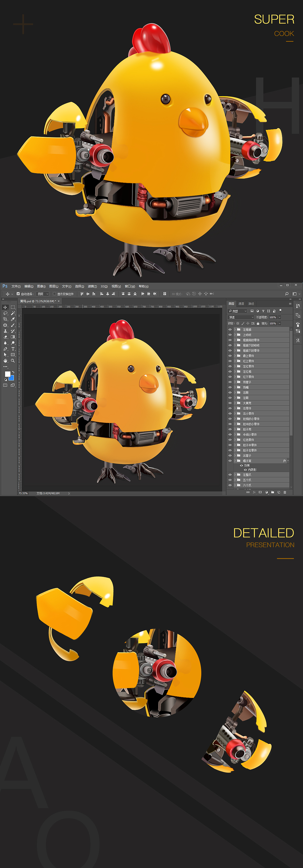Expand the 右眼 group chevron

pyautogui.click(x=235, y=393)
